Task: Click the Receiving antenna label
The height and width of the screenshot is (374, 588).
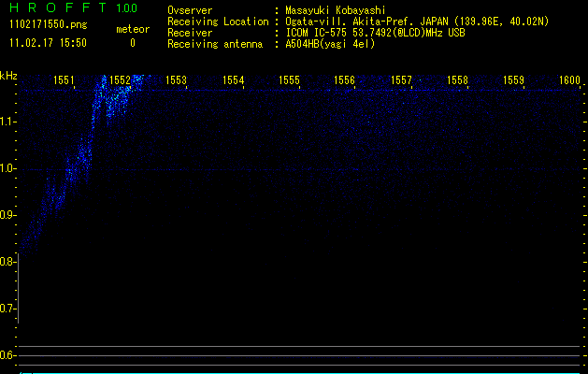Action: [215, 44]
